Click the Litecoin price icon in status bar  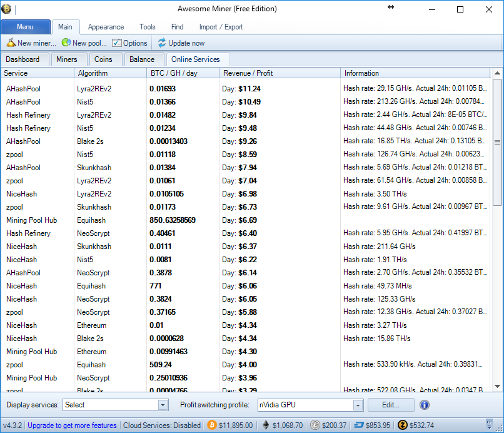pos(315,425)
